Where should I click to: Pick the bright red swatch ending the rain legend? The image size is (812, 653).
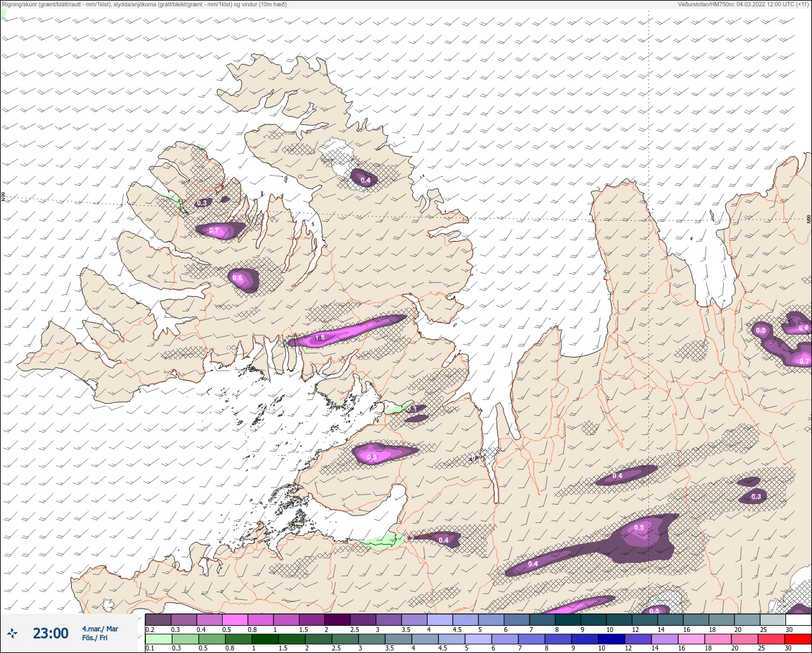tap(798, 638)
